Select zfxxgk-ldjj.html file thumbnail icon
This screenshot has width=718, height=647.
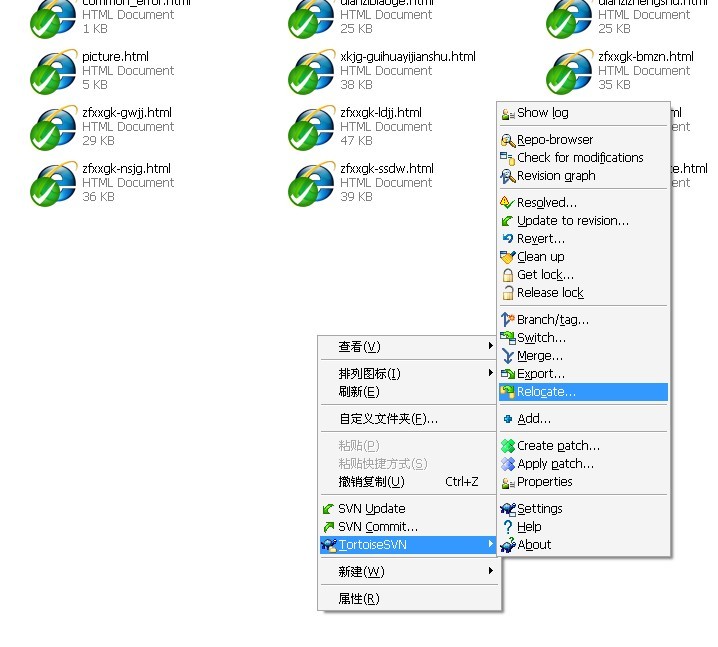311,128
